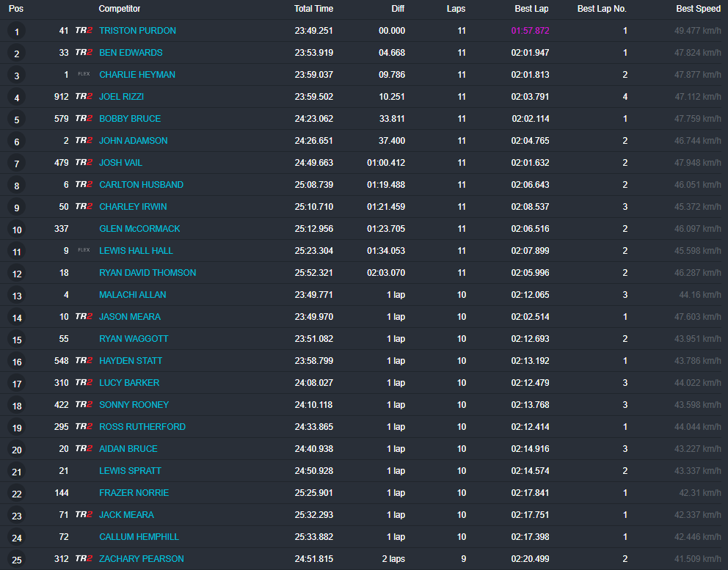Open Glen McCormack competitor details

[139, 229]
